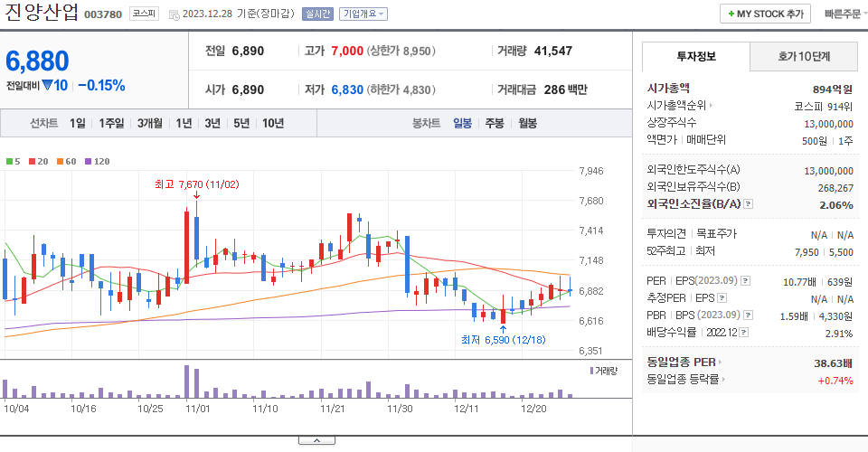The width and height of the screenshot is (868, 452).
Task: Open help icon next to 배당수익률 2022.12
Action: coord(744,333)
